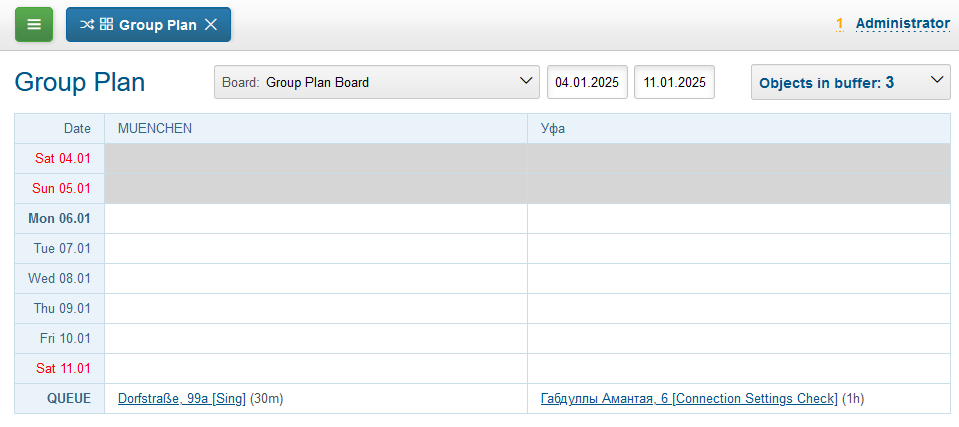Click Уфа cell for Wed 08.01

click(x=738, y=279)
